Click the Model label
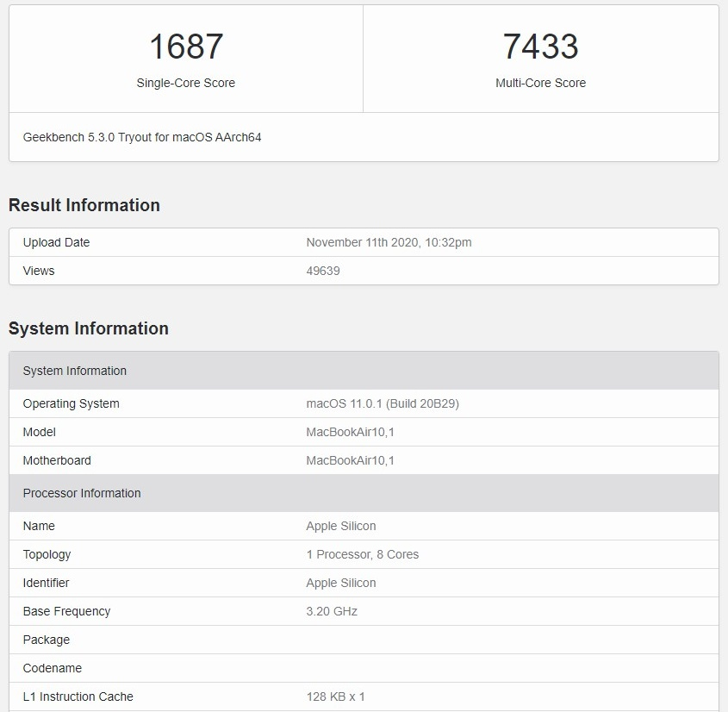This screenshot has height=712, width=728. click(39, 432)
